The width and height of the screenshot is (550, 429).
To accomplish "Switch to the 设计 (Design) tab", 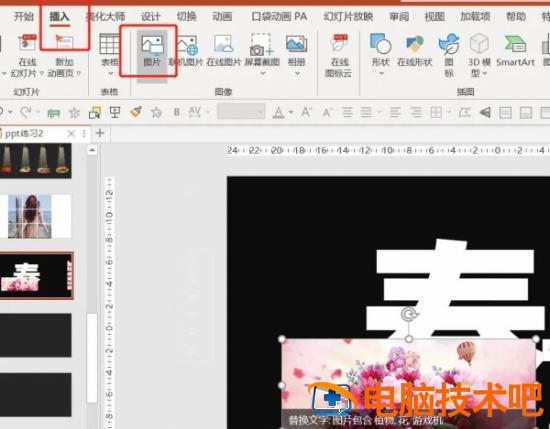I will pos(150,16).
